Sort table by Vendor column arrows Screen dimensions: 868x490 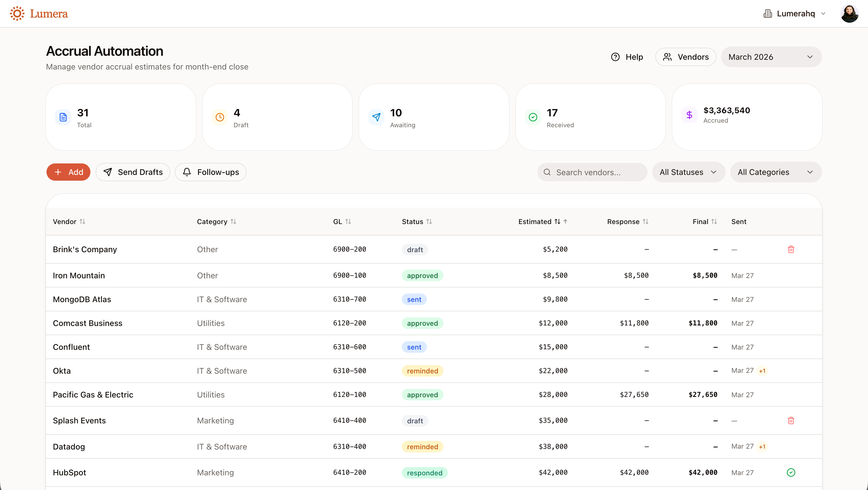(83, 221)
